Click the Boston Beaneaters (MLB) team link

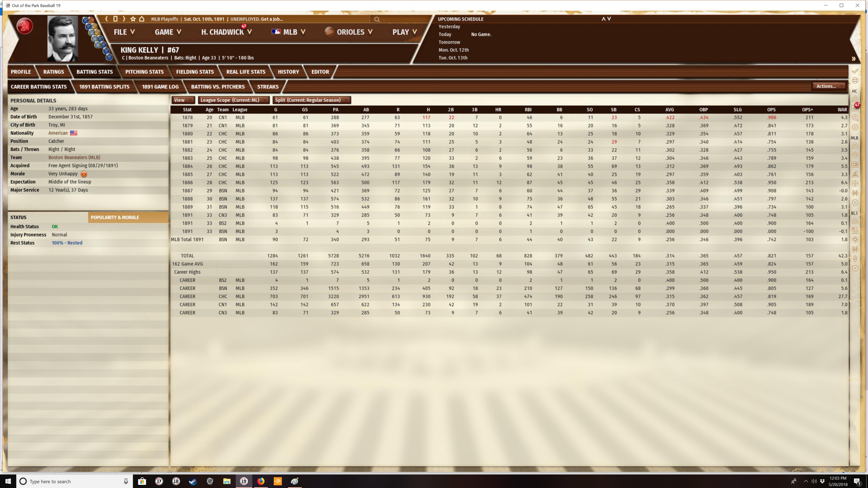pos(74,157)
